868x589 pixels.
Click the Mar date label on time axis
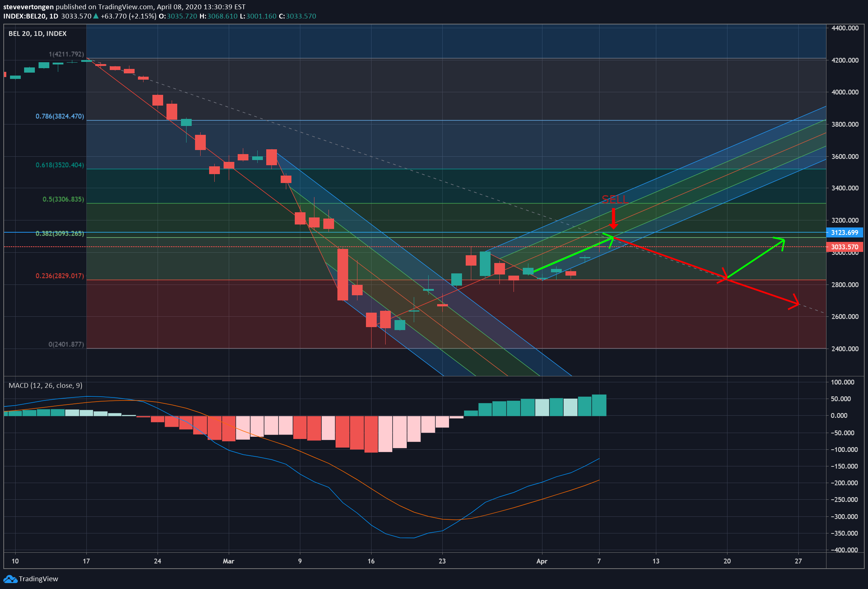coord(228,561)
